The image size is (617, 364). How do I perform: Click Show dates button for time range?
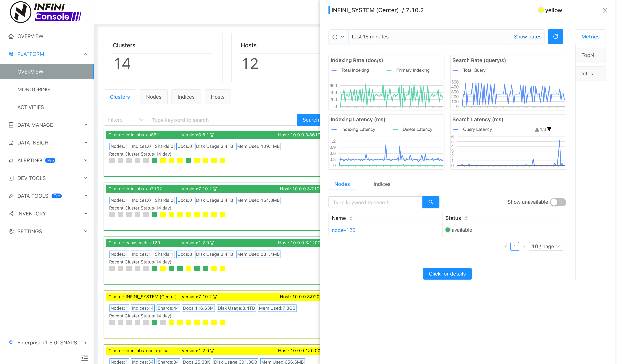click(528, 36)
